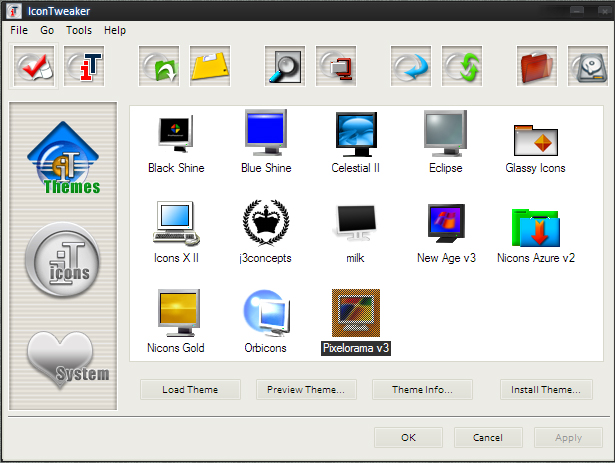Confirm with the OK button
The image size is (615, 463).
[408, 437]
